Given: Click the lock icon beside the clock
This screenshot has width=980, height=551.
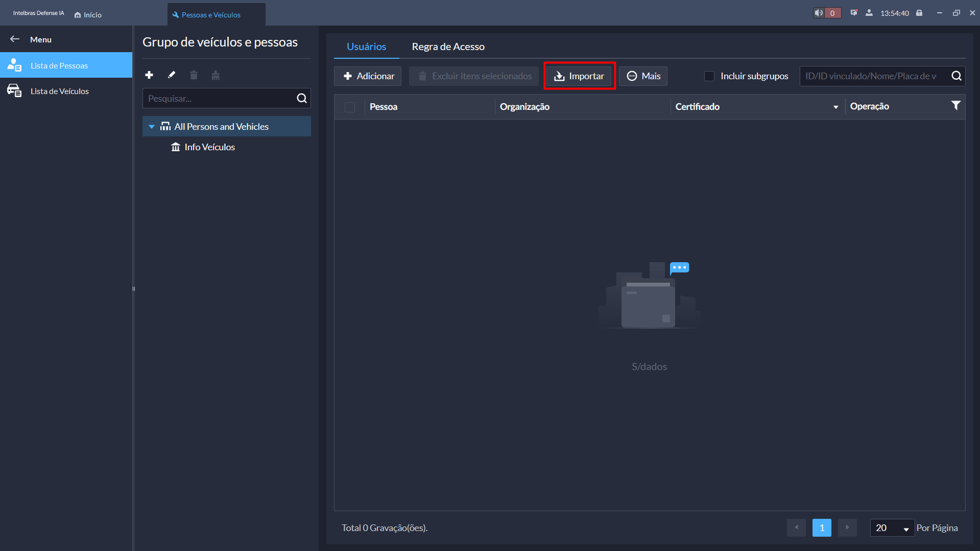Looking at the screenshot, I should click(919, 13).
